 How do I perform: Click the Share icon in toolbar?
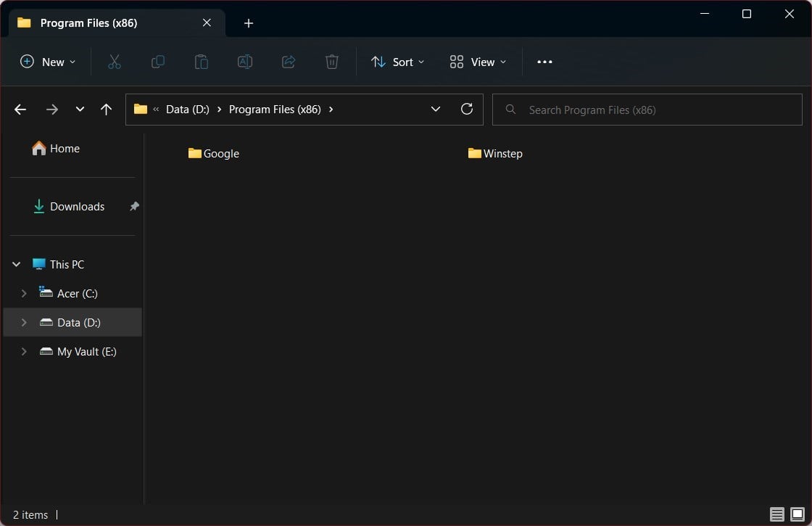point(289,62)
